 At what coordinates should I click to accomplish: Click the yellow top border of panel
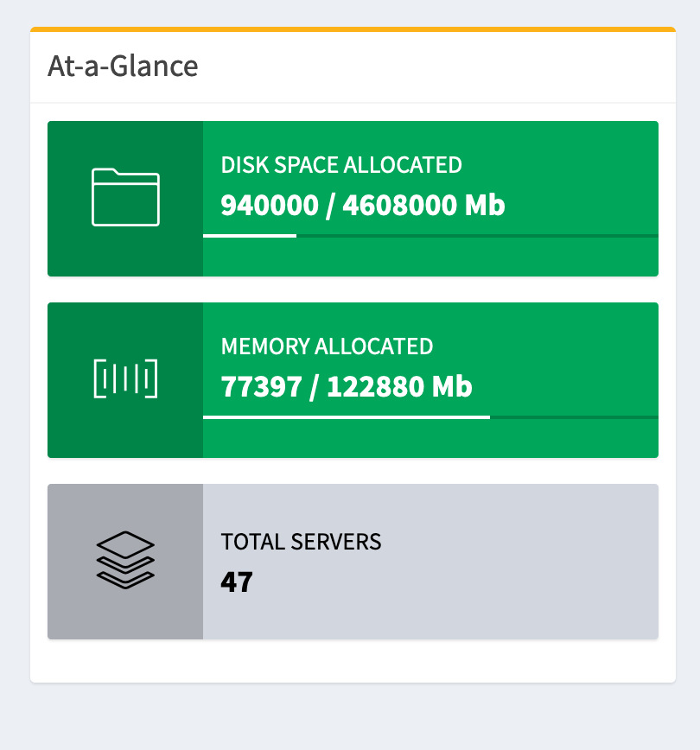click(x=353, y=29)
